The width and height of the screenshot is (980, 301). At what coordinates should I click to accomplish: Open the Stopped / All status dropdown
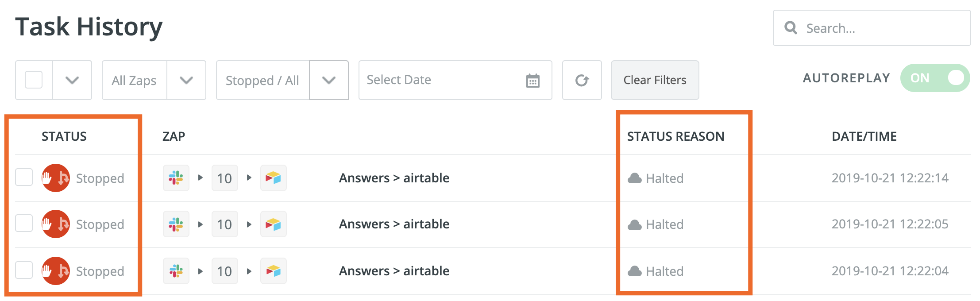pyautogui.click(x=328, y=80)
